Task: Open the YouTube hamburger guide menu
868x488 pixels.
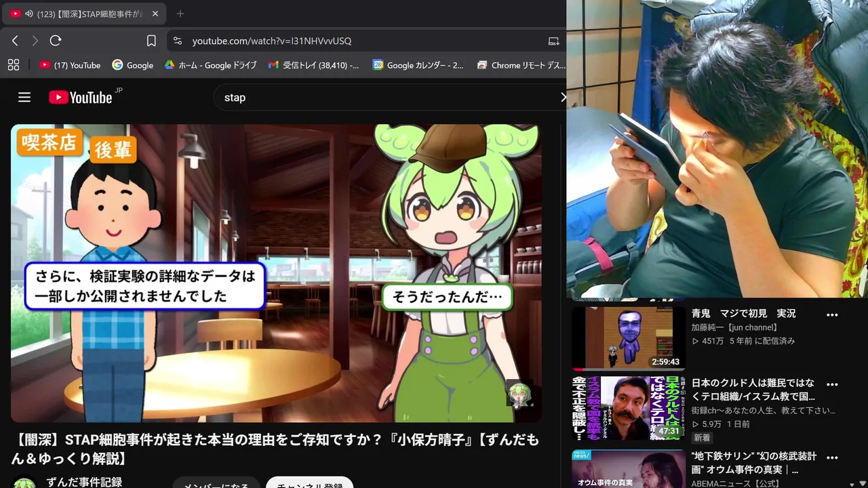Action: [x=24, y=97]
